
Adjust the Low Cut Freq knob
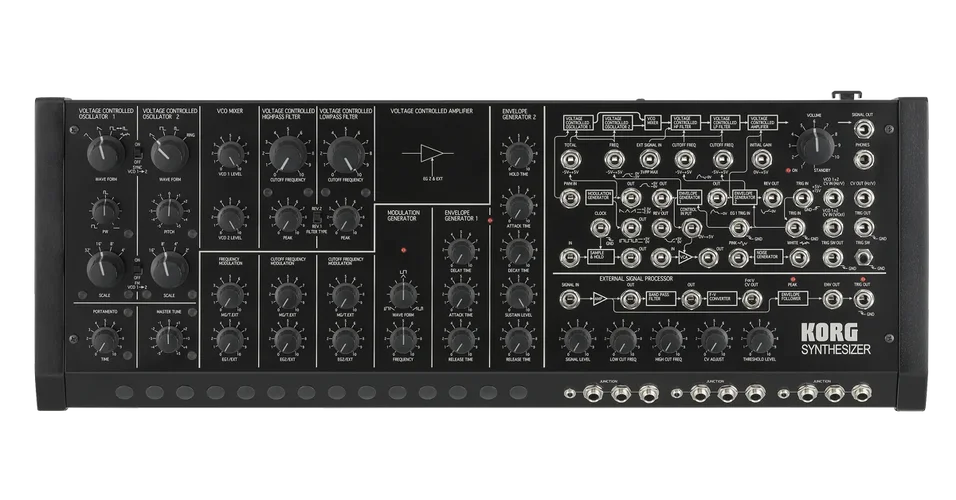click(622, 340)
